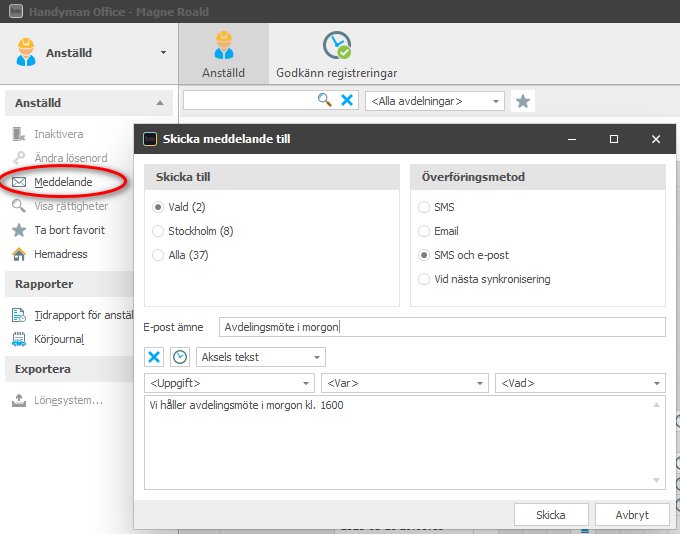Close the Skicka meddelande till dialog
The height and width of the screenshot is (534, 680).
pyautogui.click(x=656, y=139)
